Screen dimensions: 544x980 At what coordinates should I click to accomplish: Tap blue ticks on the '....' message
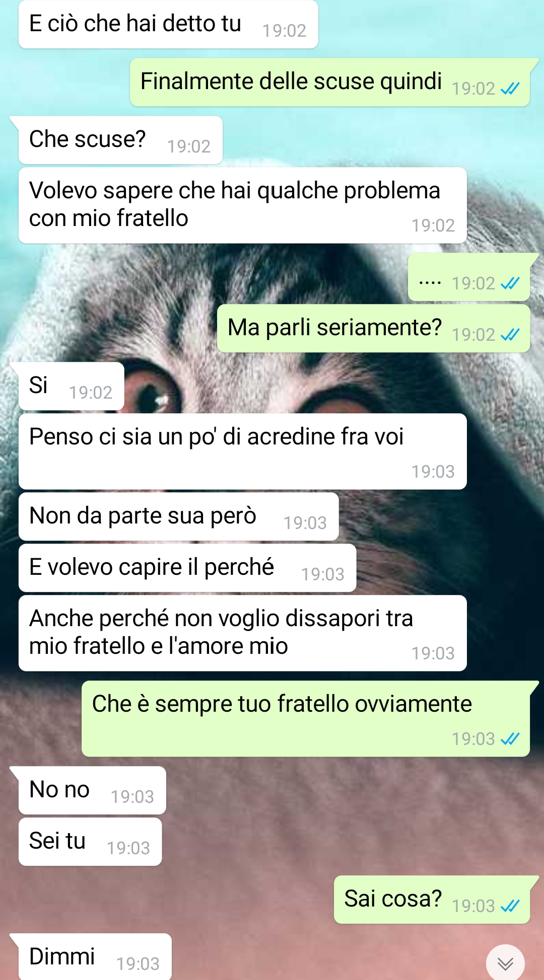click(510, 283)
